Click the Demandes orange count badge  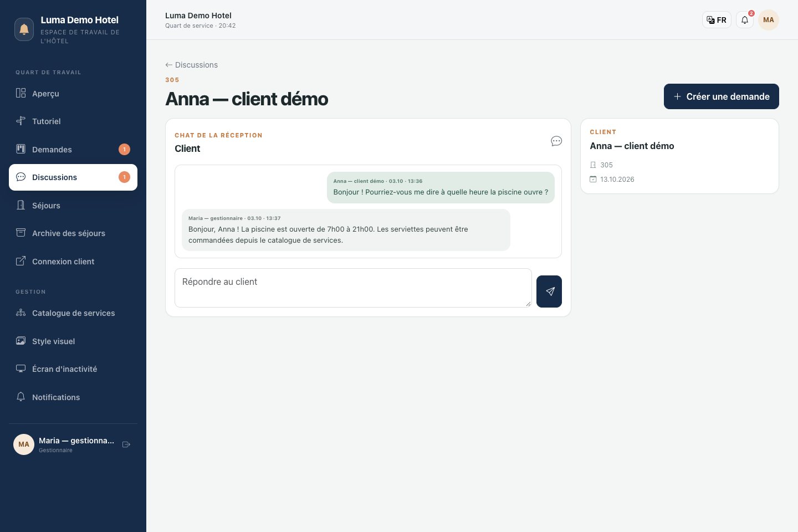[124, 149]
